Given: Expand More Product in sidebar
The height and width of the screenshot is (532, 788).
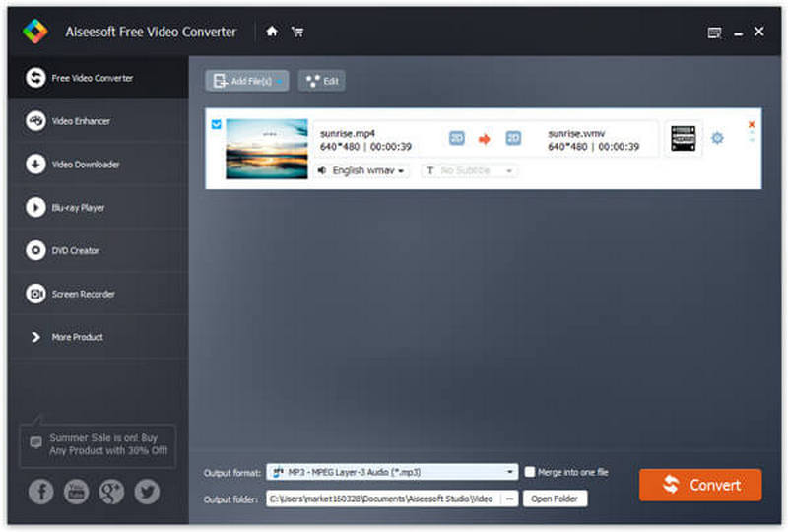Looking at the screenshot, I should [x=98, y=337].
